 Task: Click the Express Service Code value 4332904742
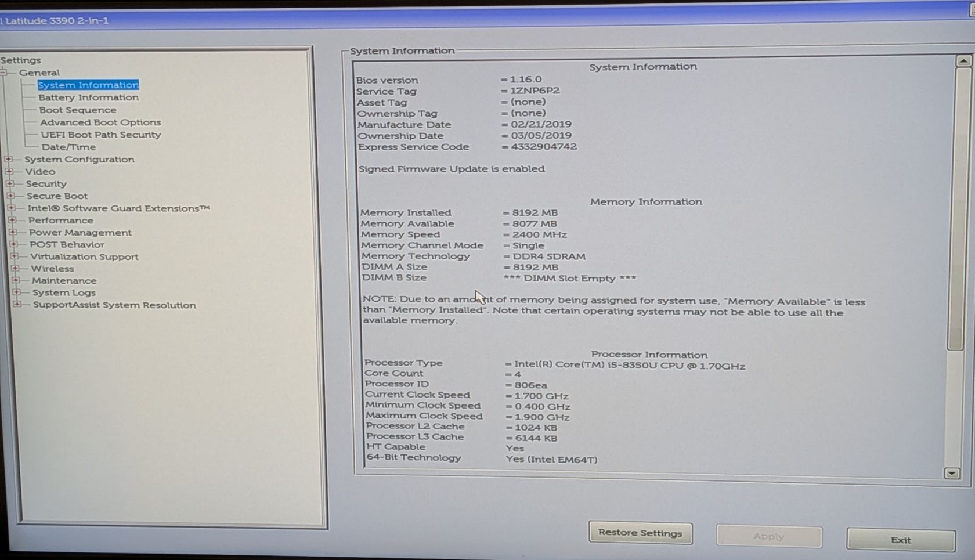tap(544, 146)
